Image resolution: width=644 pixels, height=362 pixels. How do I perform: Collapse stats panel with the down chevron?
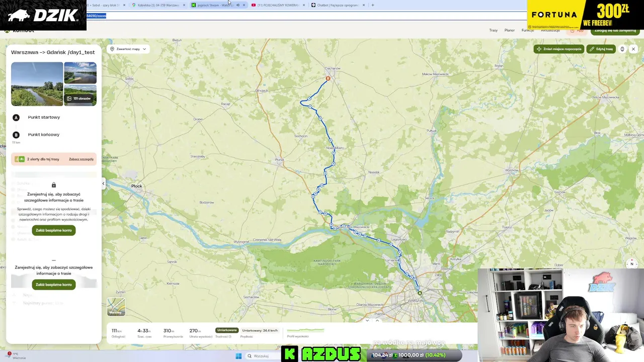[x=367, y=320]
